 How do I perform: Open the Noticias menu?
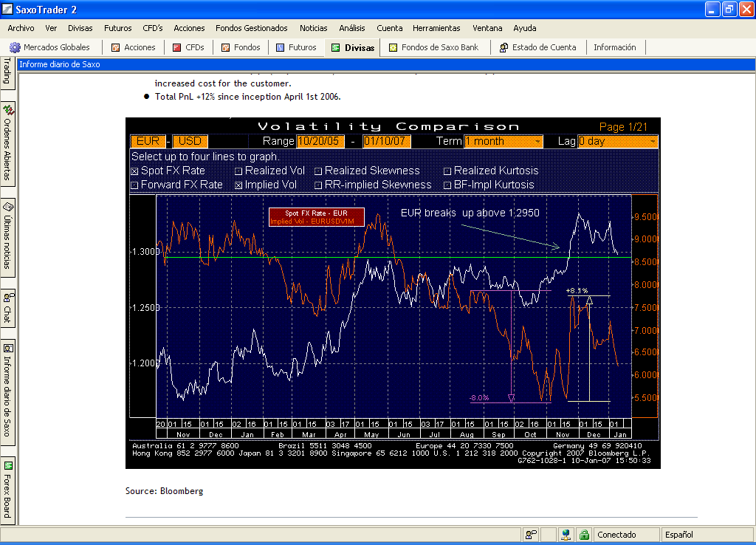click(313, 28)
